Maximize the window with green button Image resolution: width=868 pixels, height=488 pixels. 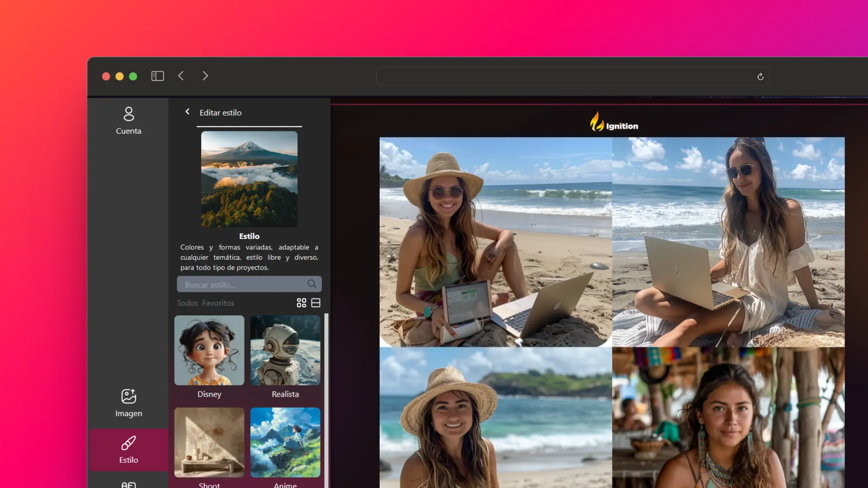[133, 76]
